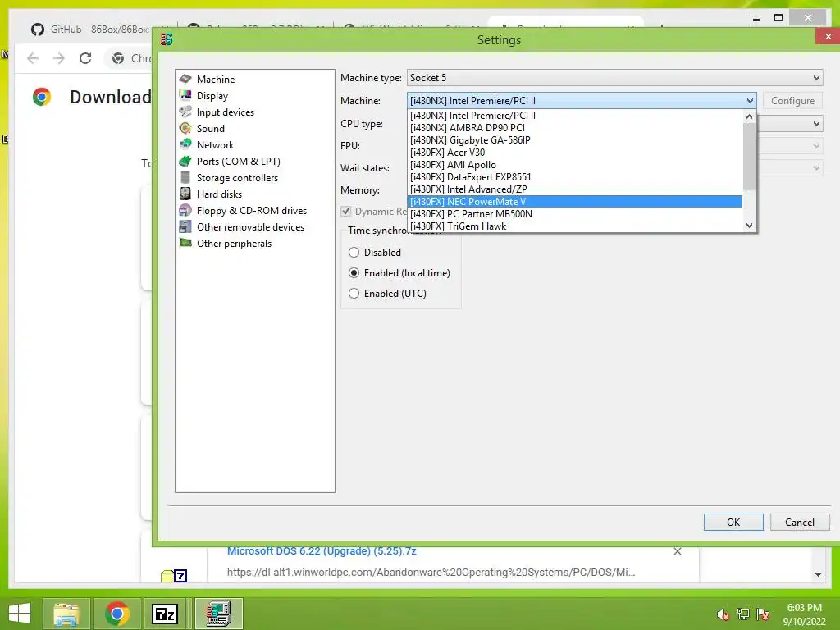Click the Chrome page scroll down arrow
Image resolution: width=840 pixels, height=630 pixels.
(x=818, y=575)
